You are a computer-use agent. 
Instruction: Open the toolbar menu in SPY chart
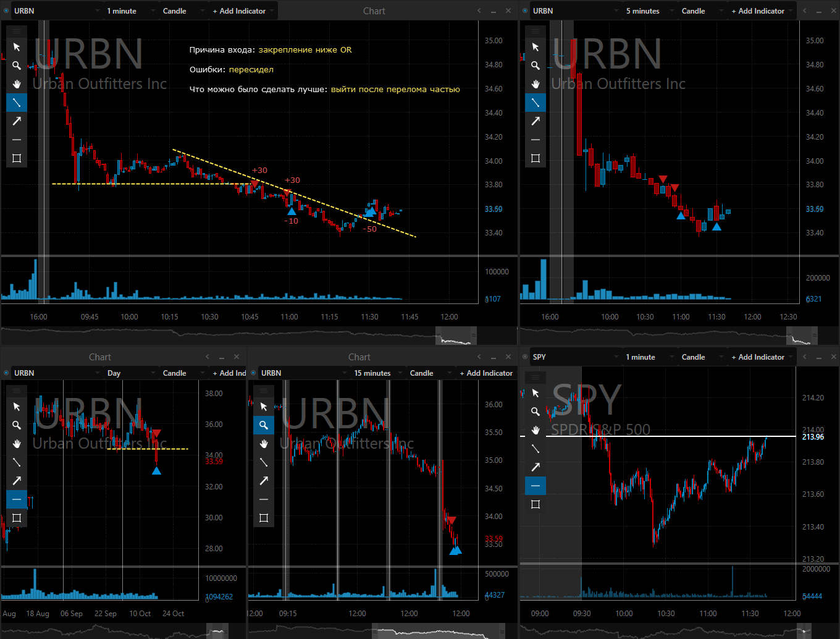pyautogui.click(x=535, y=377)
